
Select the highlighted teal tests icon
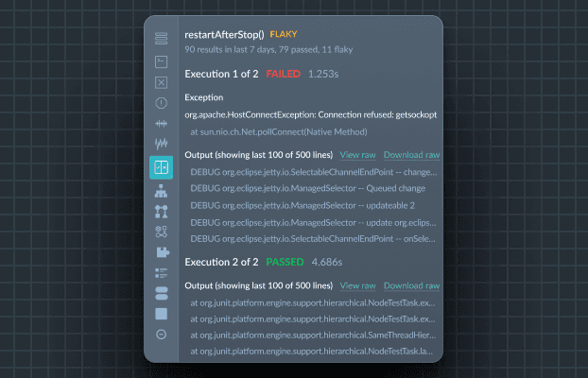tap(161, 167)
